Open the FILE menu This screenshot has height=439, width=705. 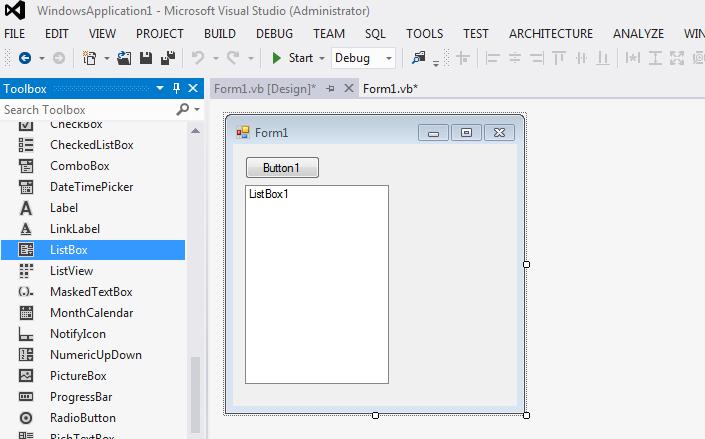(x=14, y=34)
